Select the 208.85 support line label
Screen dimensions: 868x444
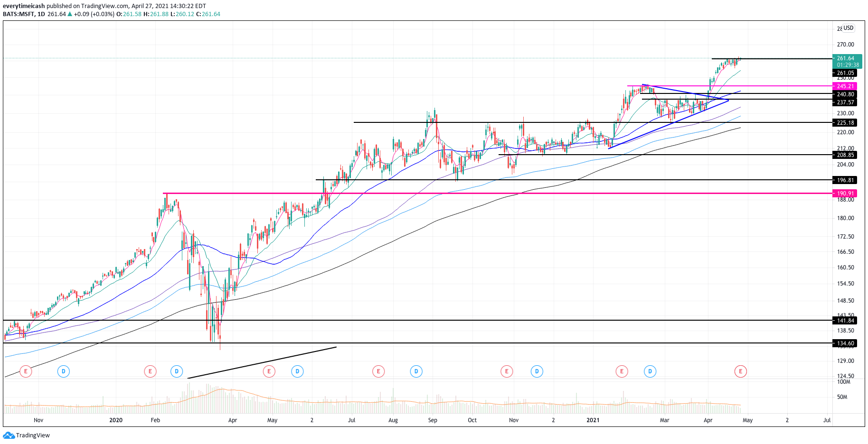(845, 155)
